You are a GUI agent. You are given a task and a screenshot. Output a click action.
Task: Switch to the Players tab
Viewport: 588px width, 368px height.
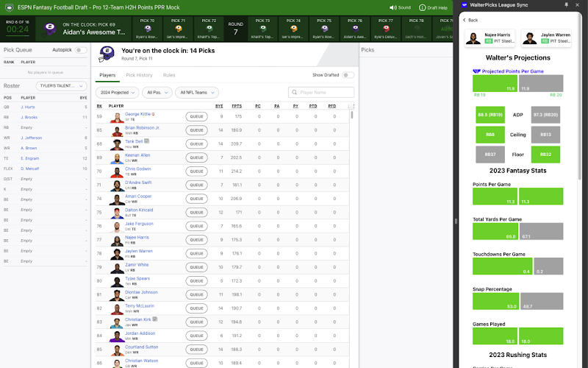tap(107, 75)
